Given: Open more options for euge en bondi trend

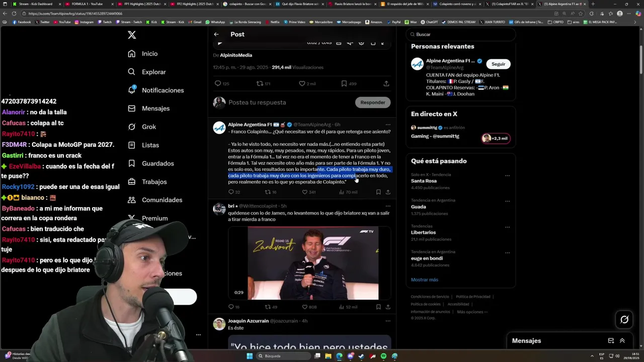Looking at the screenshot, I should [507, 253].
